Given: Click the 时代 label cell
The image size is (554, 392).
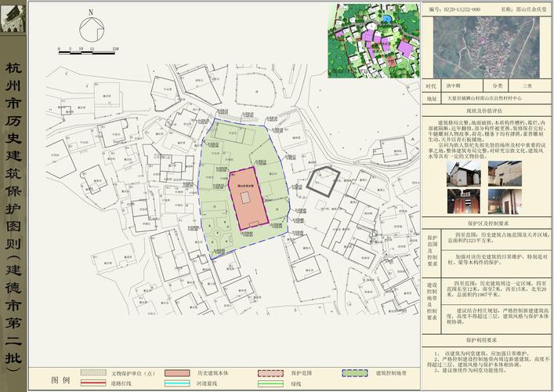Looking at the screenshot, I should click(431, 86).
